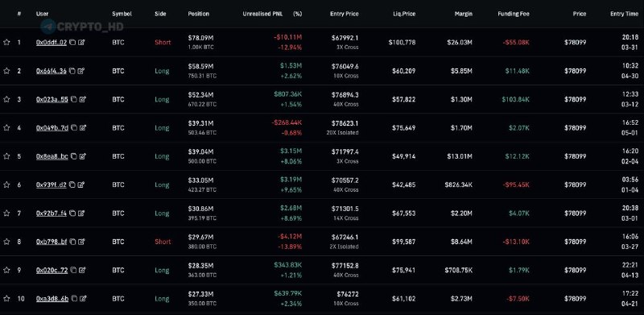Star the row for user 0x0ddf..02
Viewport: 644px width, 315px height.
pos(6,42)
